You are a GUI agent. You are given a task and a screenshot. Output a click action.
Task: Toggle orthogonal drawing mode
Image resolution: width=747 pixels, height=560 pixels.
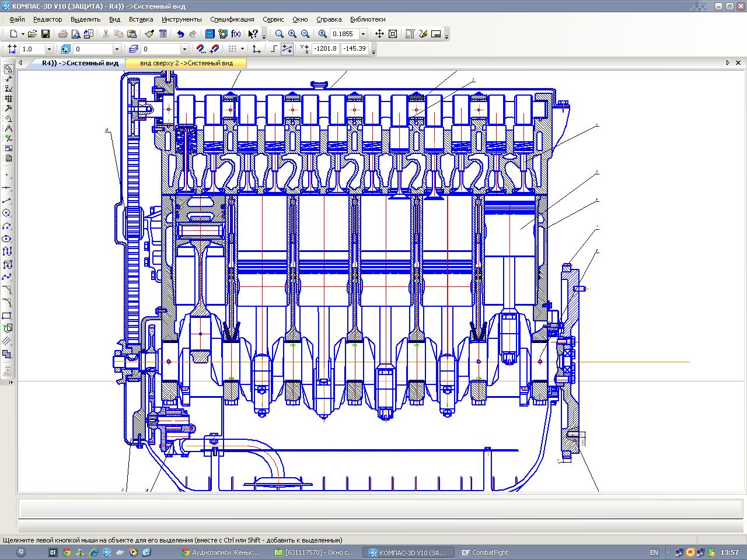tap(274, 49)
